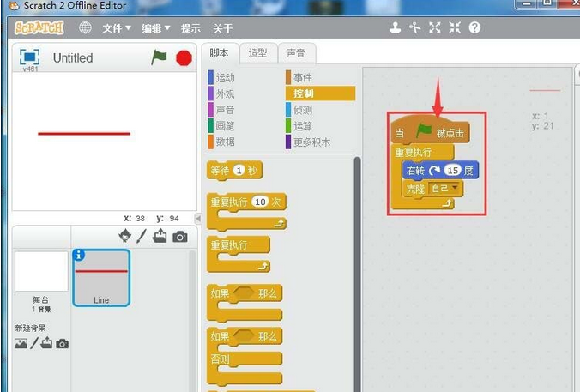This screenshot has height=392, width=580.
Task: Select the duplicate stamp tool
Action: click(395, 28)
